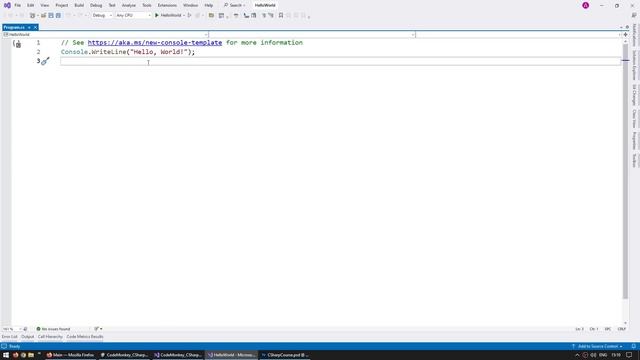Screen dimensions: 640x360
Task: Open the Test menu
Action: pos(112,5)
